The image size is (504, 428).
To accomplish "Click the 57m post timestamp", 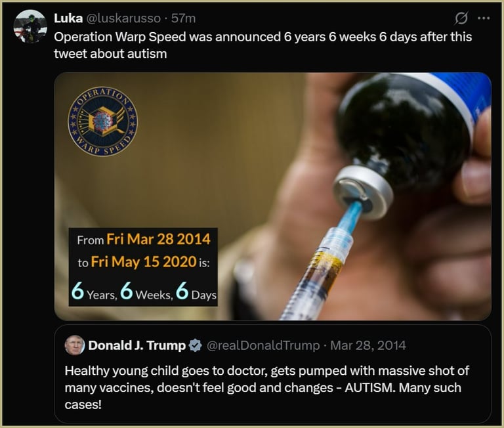I will [183, 18].
